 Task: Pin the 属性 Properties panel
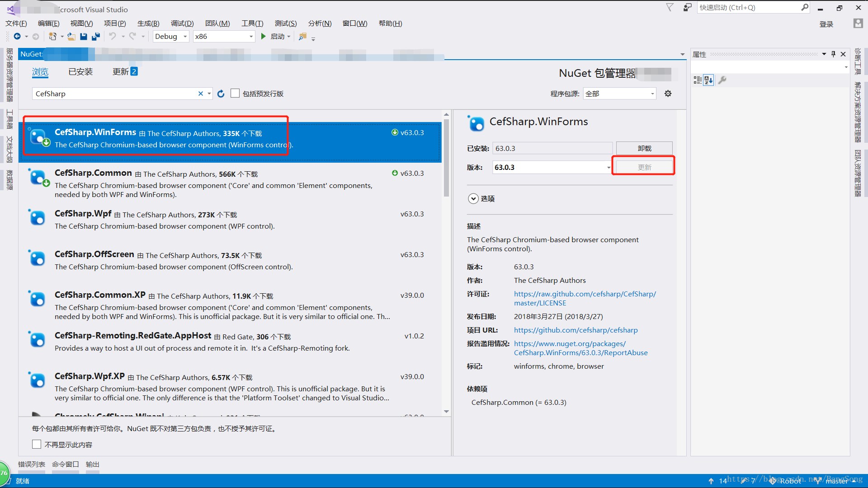pyautogui.click(x=833, y=54)
